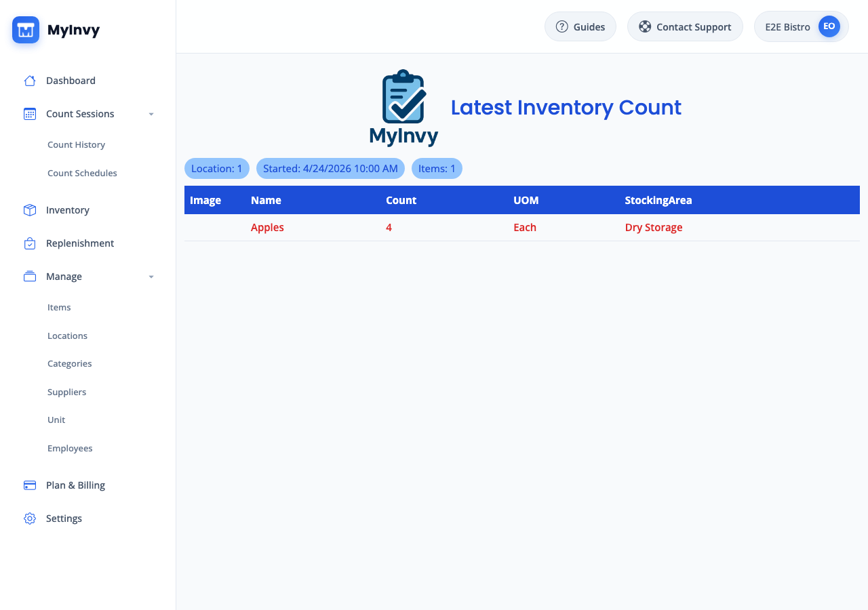Select the Apples name cell
The height and width of the screenshot is (610, 868).
(x=267, y=228)
